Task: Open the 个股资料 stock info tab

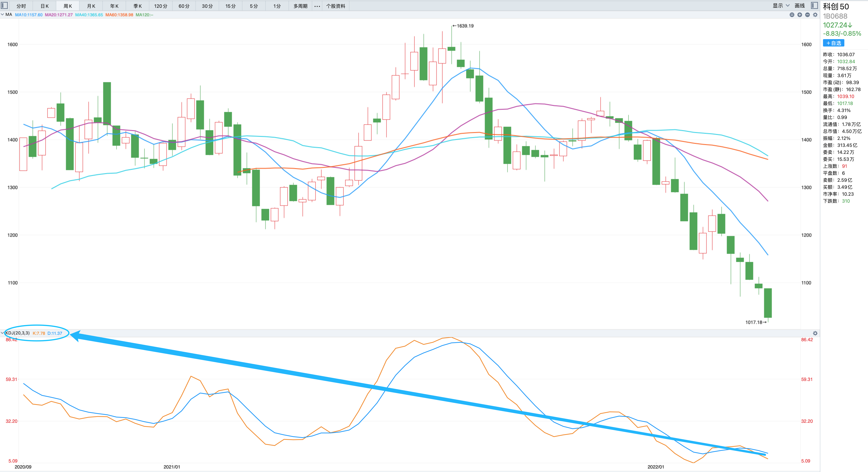Action: (336, 6)
